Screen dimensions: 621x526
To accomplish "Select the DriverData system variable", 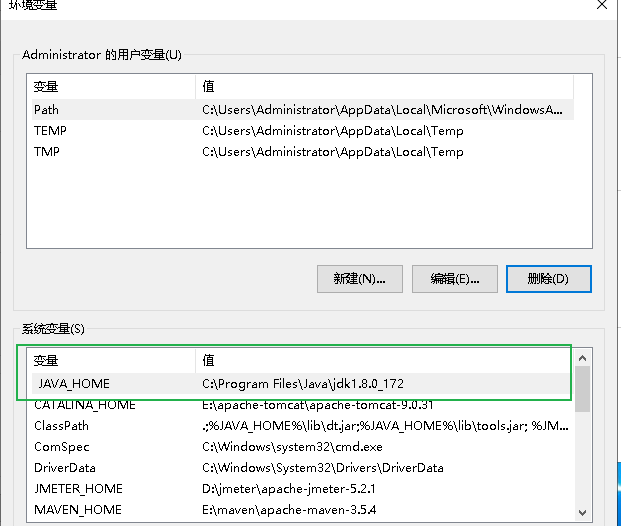I will pyautogui.click(x=65, y=468).
